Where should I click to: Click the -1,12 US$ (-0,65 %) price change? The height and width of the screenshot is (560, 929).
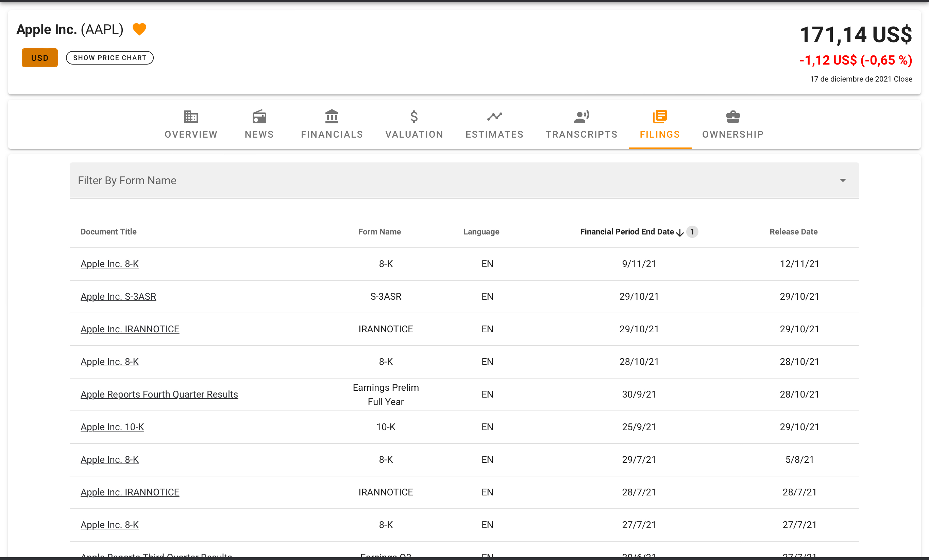click(x=856, y=60)
